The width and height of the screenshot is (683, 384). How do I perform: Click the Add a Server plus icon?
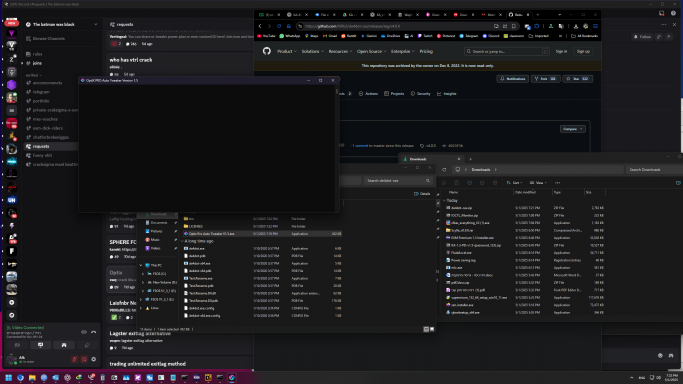pos(12,303)
